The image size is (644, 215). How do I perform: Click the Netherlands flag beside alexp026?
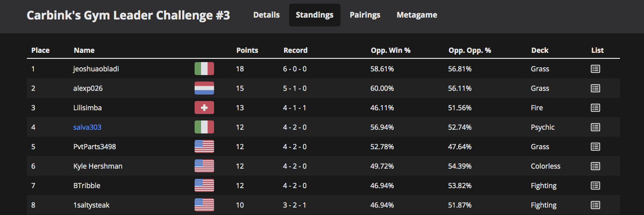204,88
